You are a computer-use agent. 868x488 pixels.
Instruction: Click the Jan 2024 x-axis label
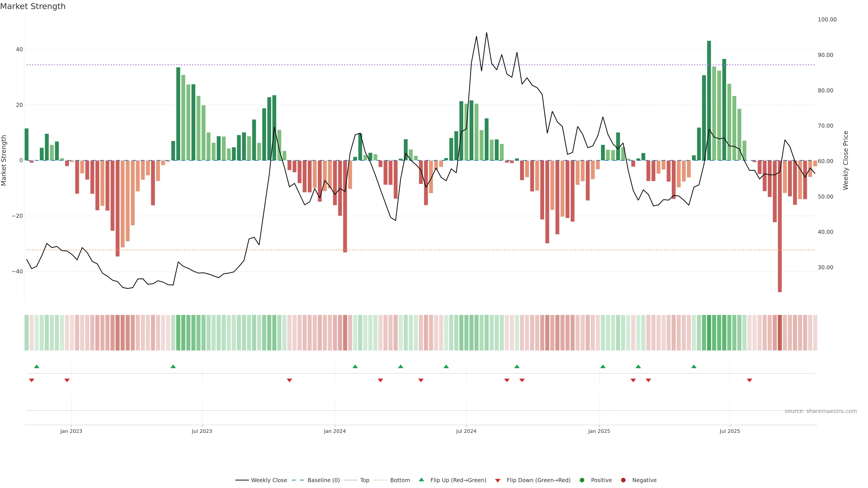(x=335, y=431)
